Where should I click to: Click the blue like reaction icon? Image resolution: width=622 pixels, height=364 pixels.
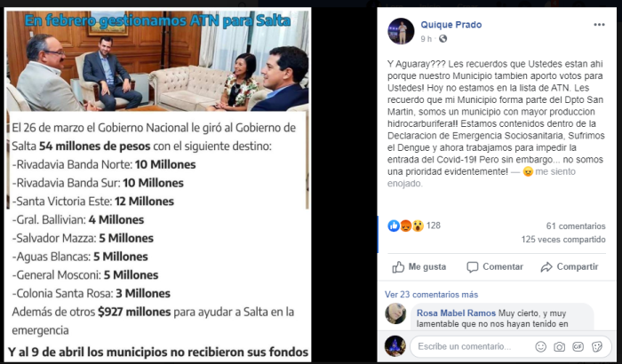tap(394, 226)
